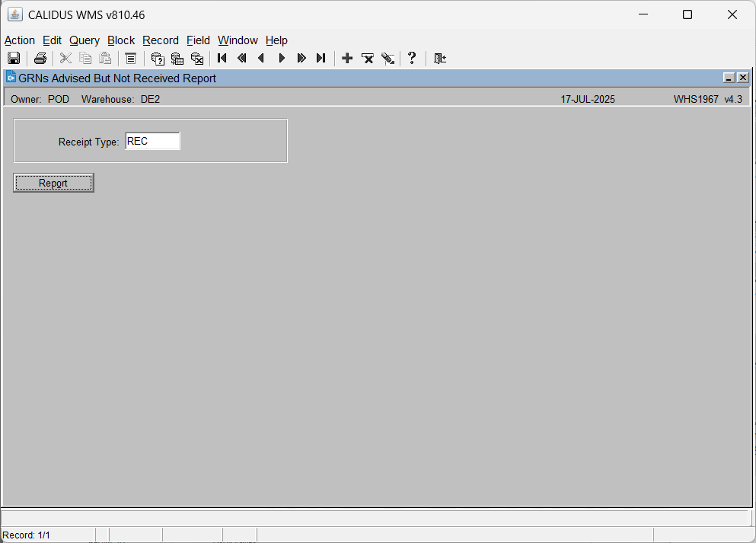Click the WHS1967 program code text
Viewport: 756px width, 543px height.
pos(696,99)
